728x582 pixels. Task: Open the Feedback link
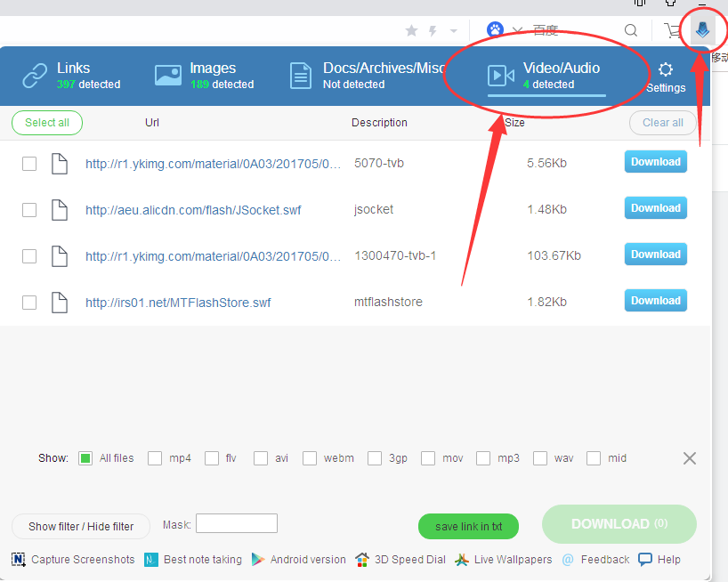[595, 560]
